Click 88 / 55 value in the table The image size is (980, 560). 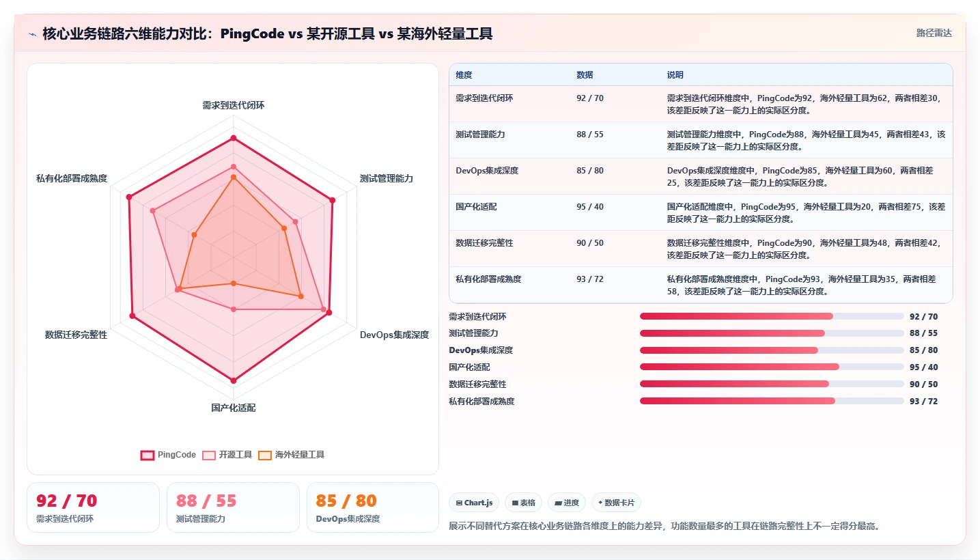point(590,135)
